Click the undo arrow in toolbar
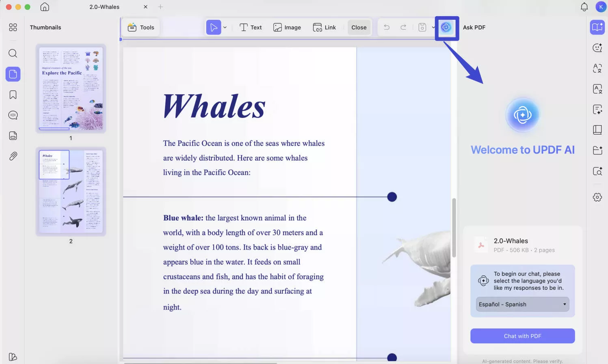Viewport: 608px width, 364px height. [387, 27]
